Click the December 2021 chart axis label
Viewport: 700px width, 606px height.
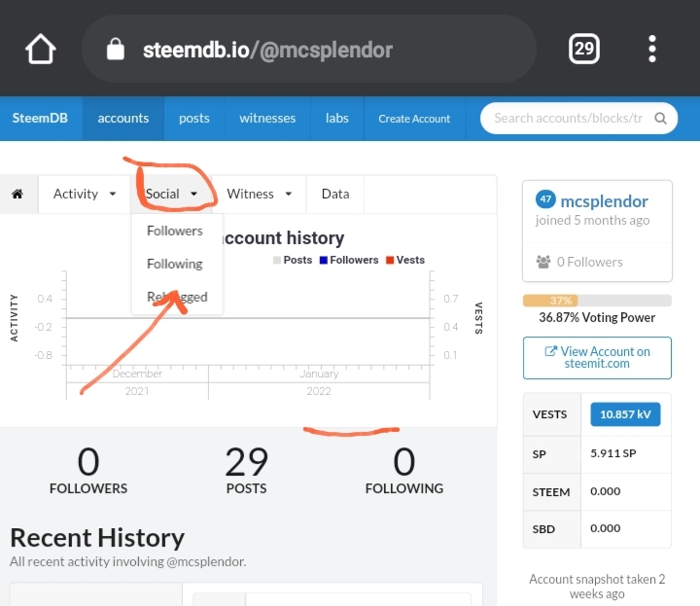[x=137, y=382]
